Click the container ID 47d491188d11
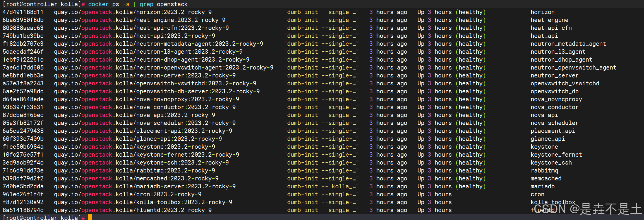This screenshot has height=220, width=644. [23, 12]
